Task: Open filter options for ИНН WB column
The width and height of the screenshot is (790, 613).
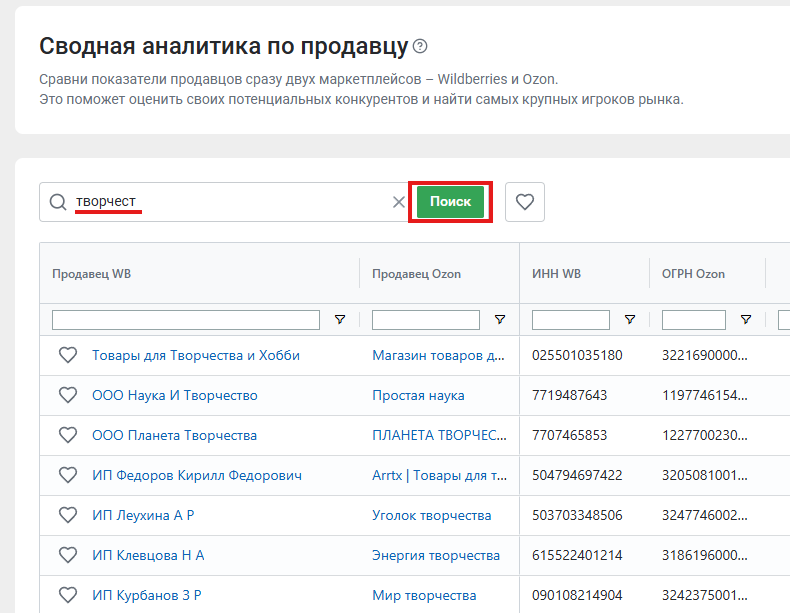Action: pyautogui.click(x=630, y=319)
